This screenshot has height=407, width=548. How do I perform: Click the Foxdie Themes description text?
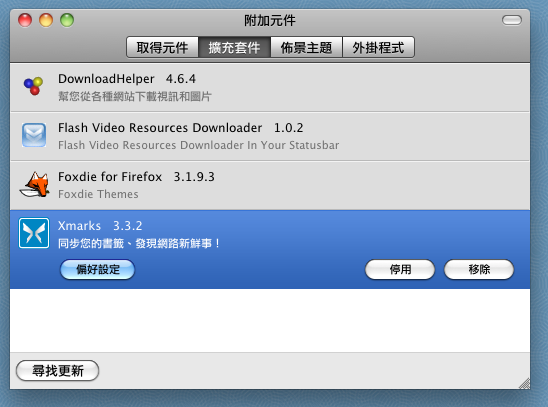(x=98, y=194)
